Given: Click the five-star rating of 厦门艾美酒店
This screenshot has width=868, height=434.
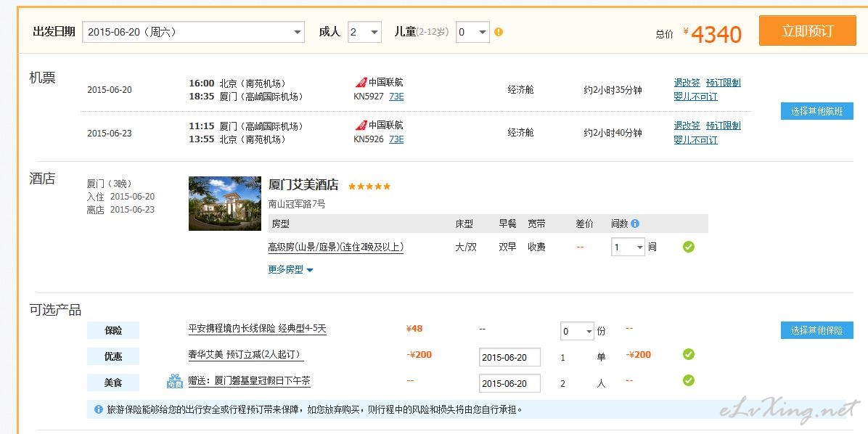Looking at the screenshot, I should 369,186.
